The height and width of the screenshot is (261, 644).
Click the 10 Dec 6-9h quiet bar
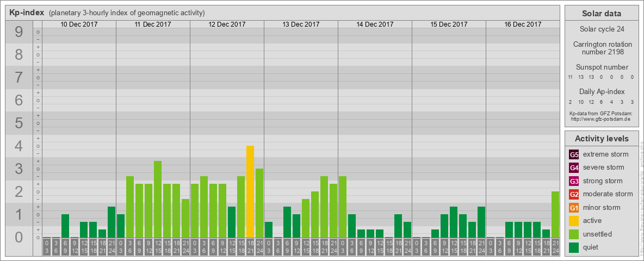click(65, 226)
